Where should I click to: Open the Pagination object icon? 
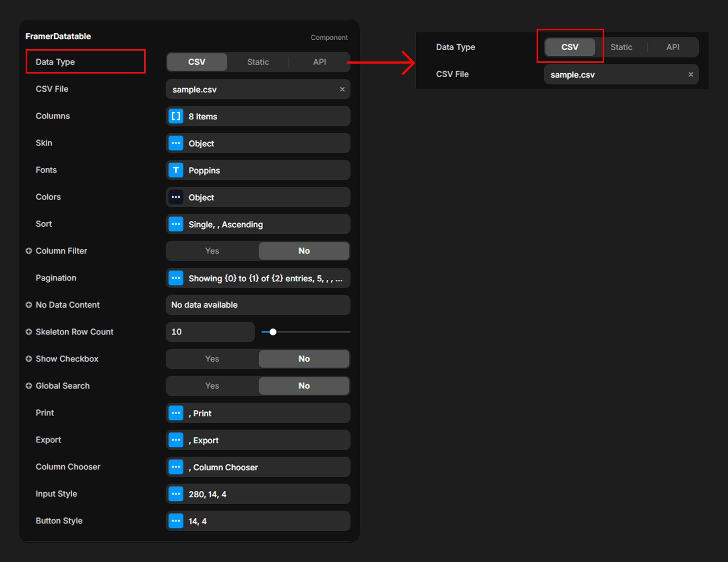coord(176,278)
